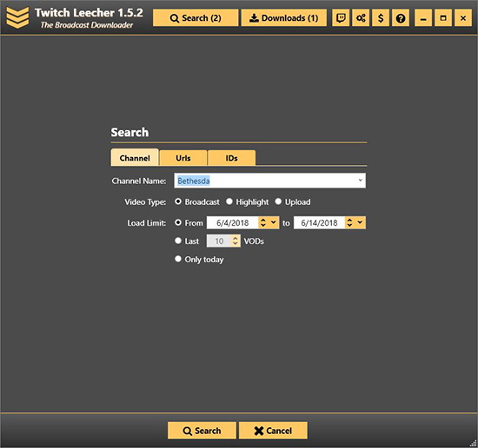Viewport: 478px width, 448px height.
Task: Click the bottom Search button
Action: pyautogui.click(x=202, y=431)
